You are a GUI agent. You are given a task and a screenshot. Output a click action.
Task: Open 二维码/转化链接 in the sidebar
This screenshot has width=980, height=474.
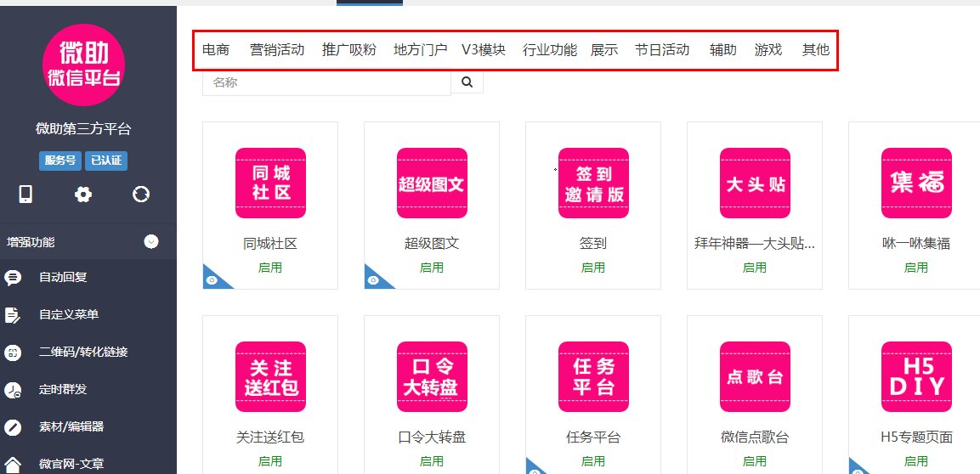coord(82,352)
